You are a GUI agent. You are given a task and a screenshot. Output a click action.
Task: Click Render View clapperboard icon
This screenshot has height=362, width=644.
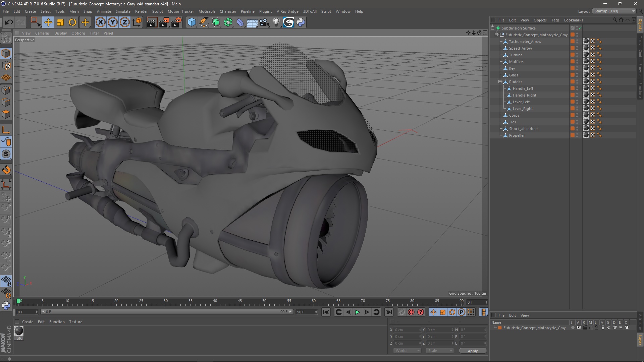pyautogui.click(x=152, y=22)
